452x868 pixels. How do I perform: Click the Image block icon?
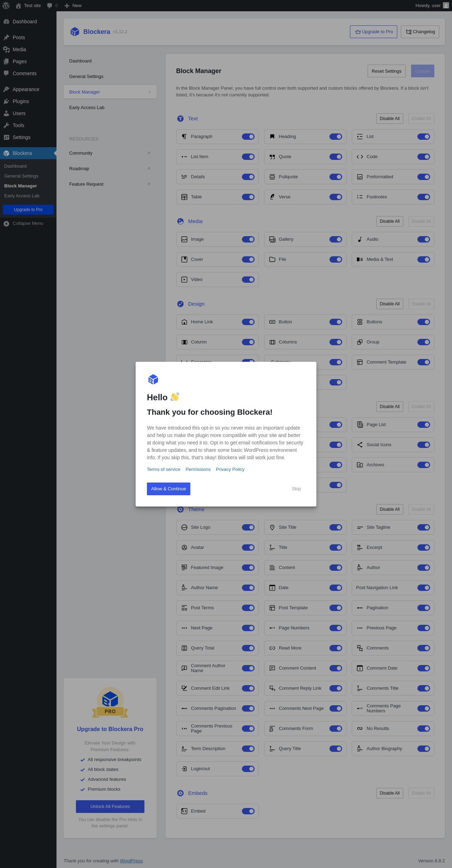pyautogui.click(x=184, y=239)
